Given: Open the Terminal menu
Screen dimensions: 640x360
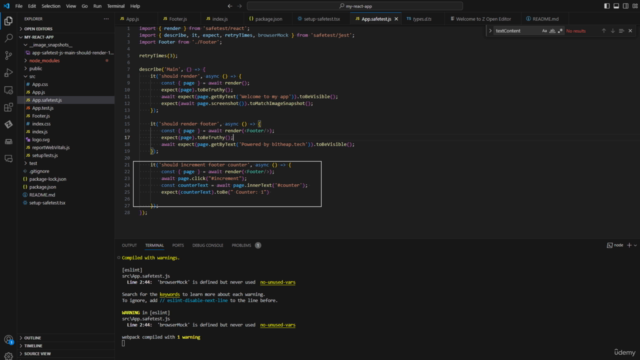Looking at the screenshot, I should 116,6.
